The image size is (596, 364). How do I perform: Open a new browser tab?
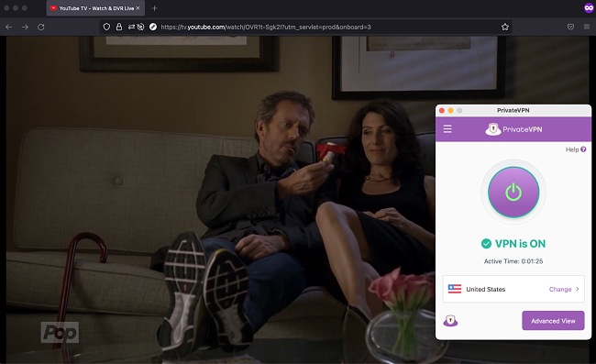154,8
